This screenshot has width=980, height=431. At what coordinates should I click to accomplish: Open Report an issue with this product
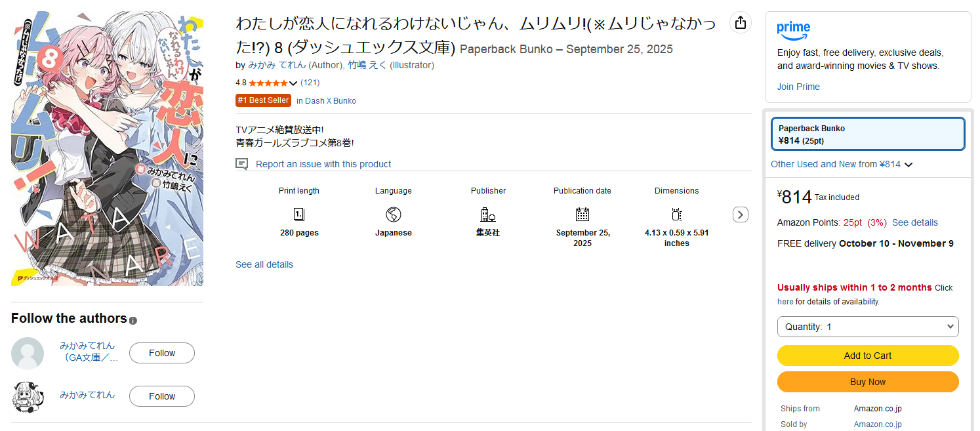pos(323,164)
